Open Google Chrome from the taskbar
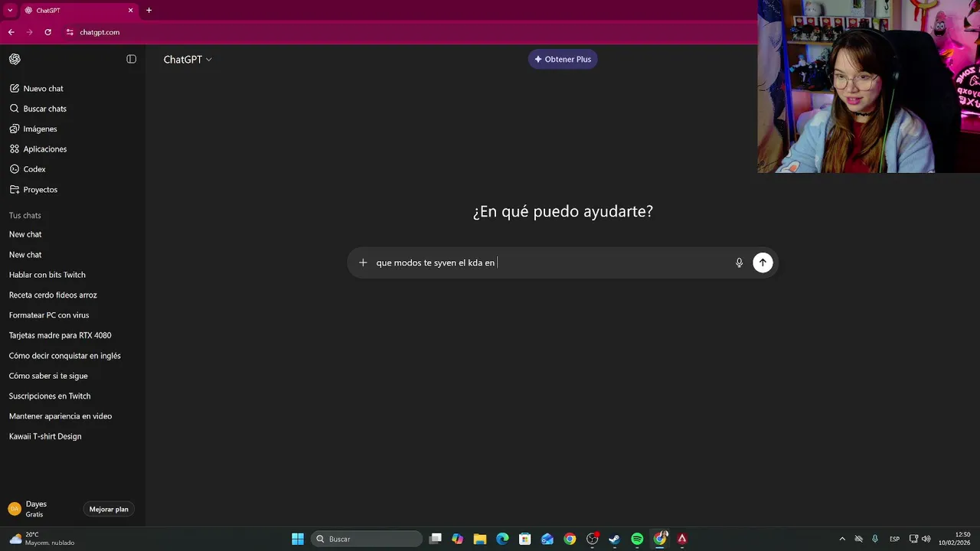 (570, 539)
